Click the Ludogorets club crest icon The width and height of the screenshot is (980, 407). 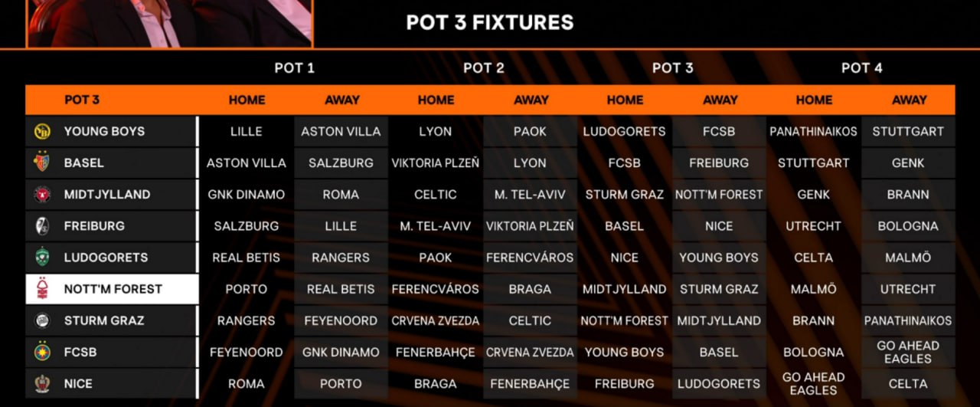tap(42, 258)
